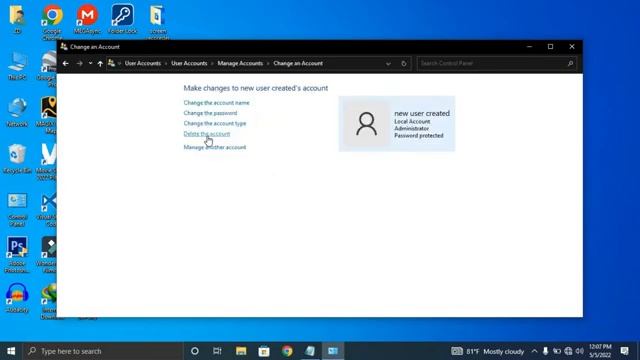Select the second User Accounts breadcrumb
This screenshot has height=360, width=640.
pyautogui.click(x=189, y=63)
